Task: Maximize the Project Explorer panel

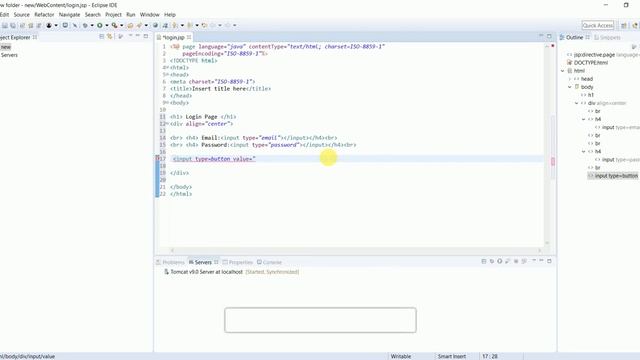Action: [x=146, y=36]
